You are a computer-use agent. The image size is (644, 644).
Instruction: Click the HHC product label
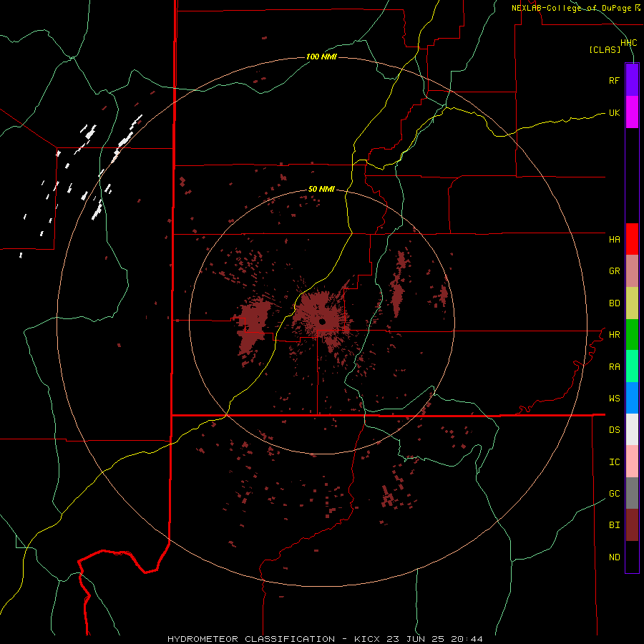coord(628,43)
